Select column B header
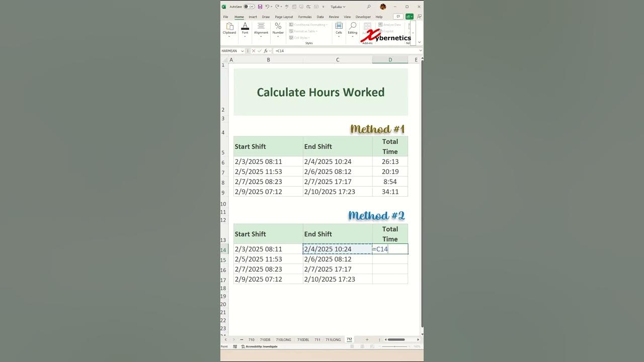The height and width of the screenshot is (362, 644). (268, 60)
